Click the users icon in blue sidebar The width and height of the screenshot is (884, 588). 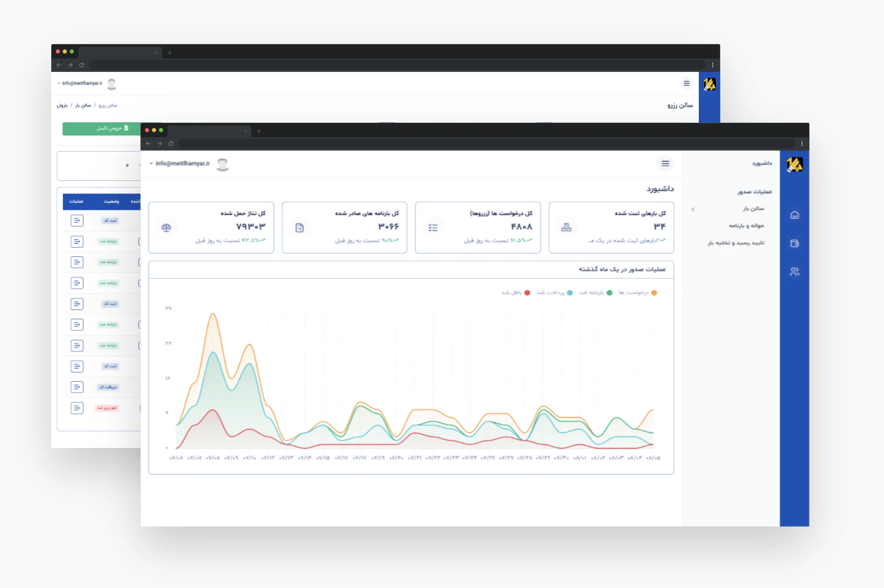coord(794,272)
